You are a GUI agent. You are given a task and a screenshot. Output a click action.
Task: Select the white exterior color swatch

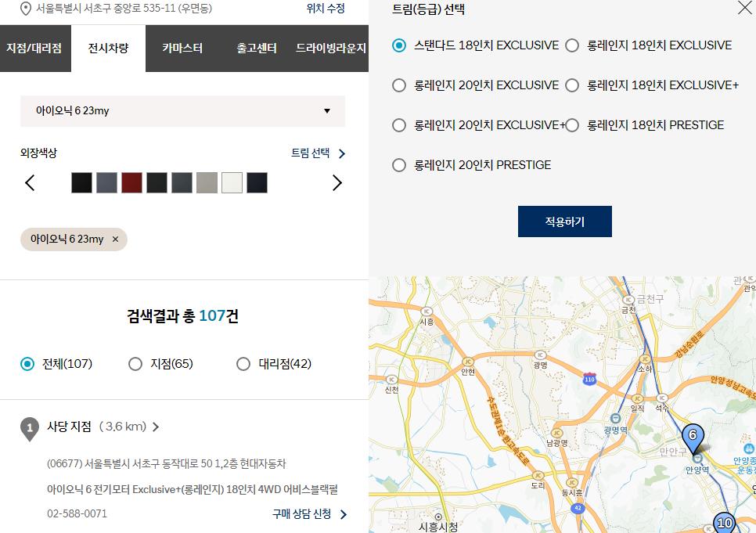point(232,182)
